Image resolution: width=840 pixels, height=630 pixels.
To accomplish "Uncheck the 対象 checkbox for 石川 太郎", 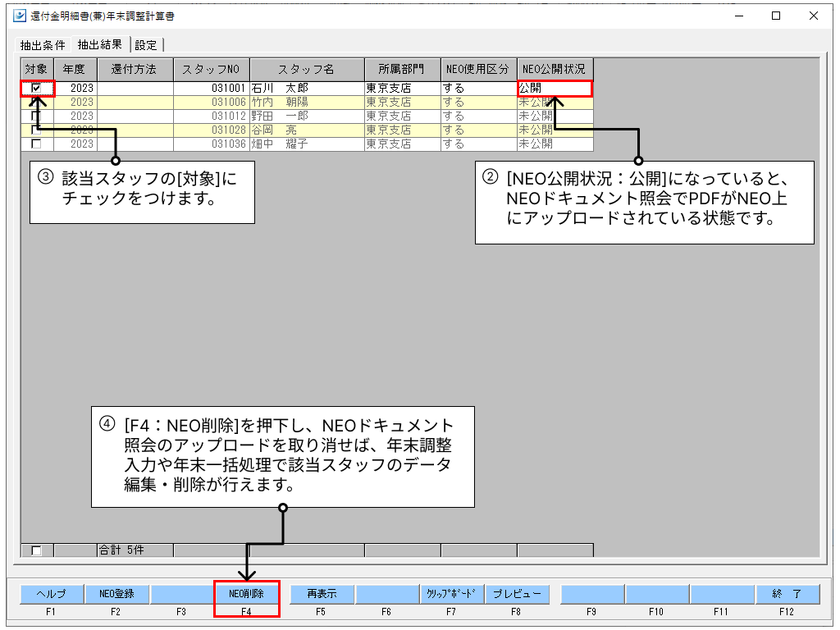I will point(36,88).
